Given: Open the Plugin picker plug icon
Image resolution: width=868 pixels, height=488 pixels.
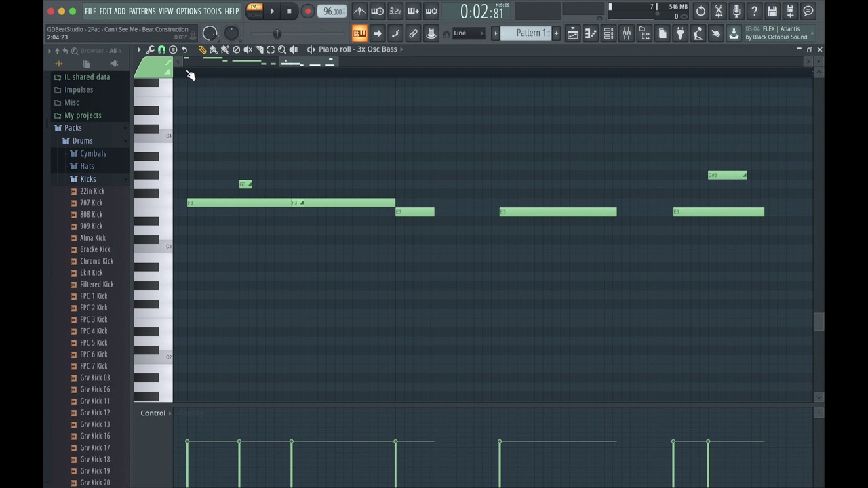Looking at the screenshot, I should pos(680,33).
